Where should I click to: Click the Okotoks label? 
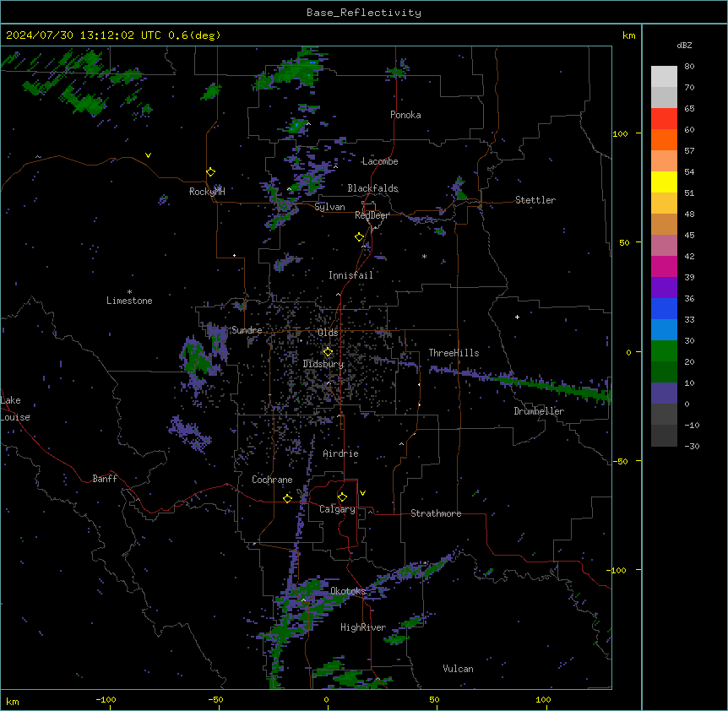point(348,591)
